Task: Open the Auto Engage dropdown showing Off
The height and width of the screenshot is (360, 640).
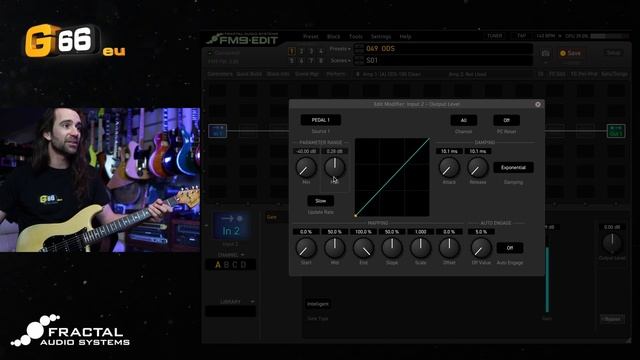Action: (509, 248)
